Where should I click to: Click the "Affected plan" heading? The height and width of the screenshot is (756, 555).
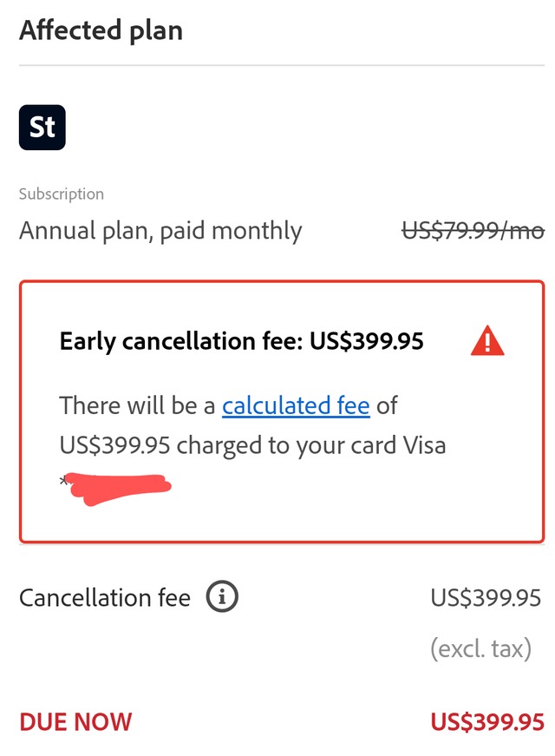[x=101, y=30]
